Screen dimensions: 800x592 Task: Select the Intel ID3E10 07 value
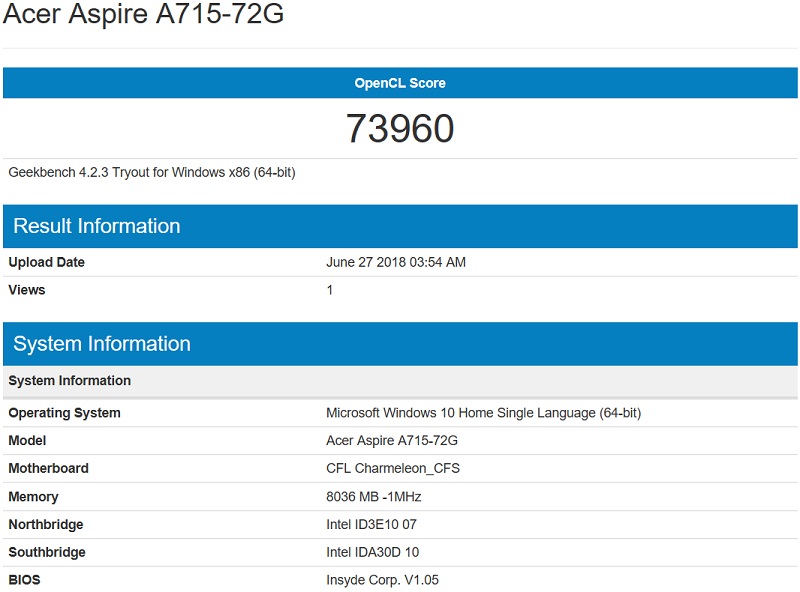(x=371, y=524)
